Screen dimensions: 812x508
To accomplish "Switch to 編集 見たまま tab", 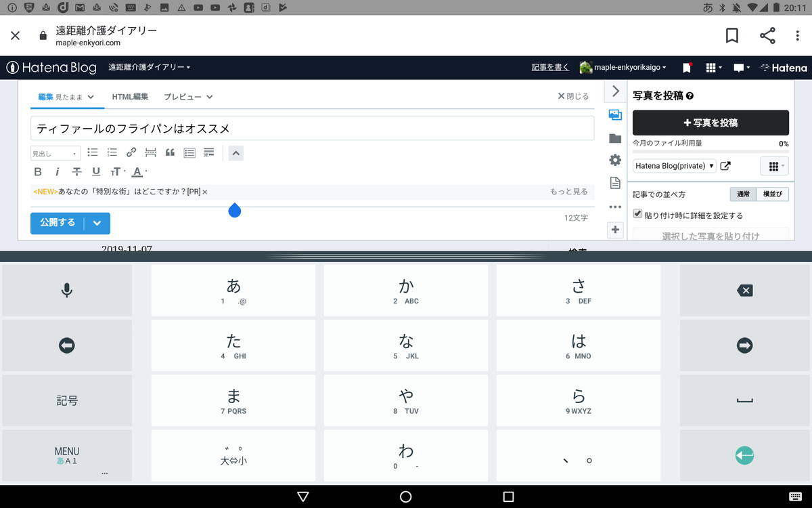I will (66, 97).
